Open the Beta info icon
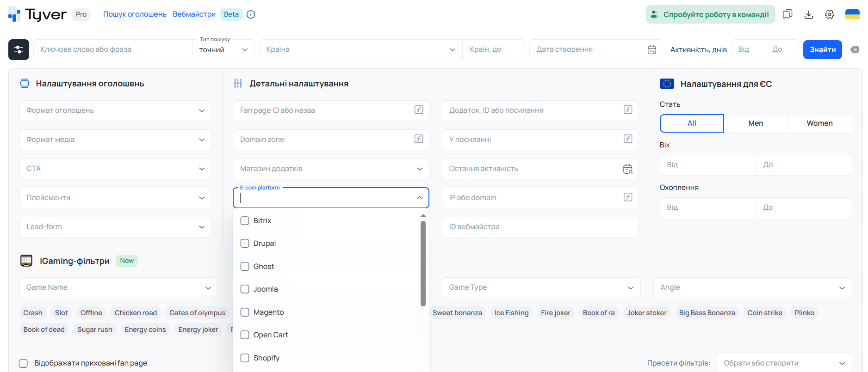 pyautogui.click(x=251, y=14)
